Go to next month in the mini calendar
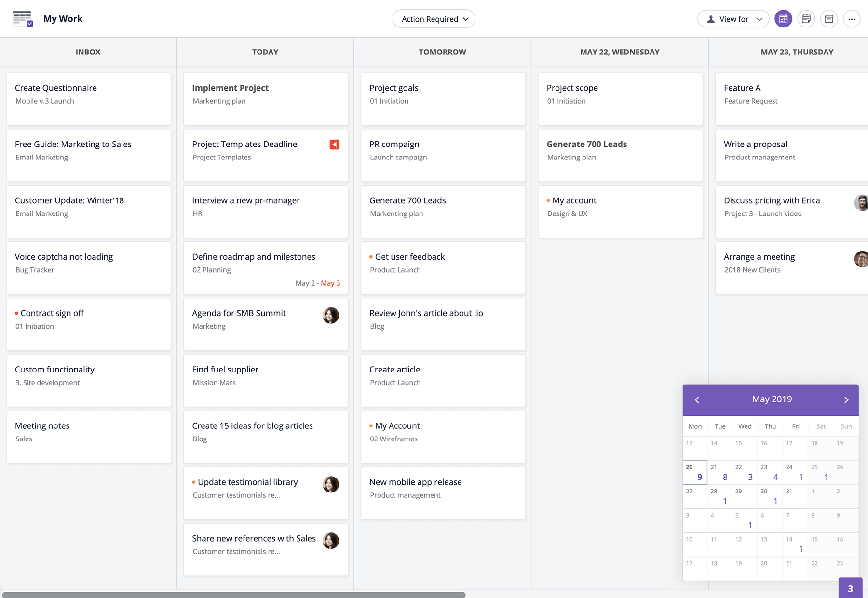Image resolution: width=868 pixels, height=598 pixels. (846, 399)
